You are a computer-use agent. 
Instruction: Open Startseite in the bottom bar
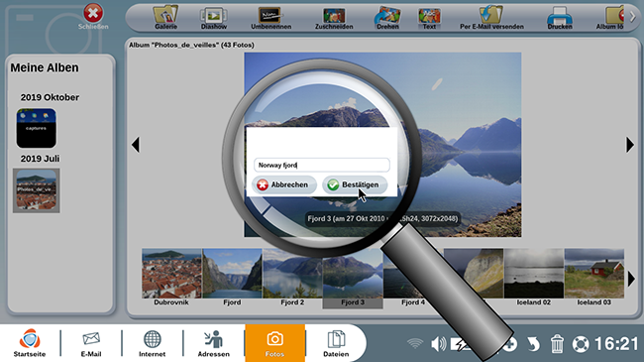click(30, 343)
